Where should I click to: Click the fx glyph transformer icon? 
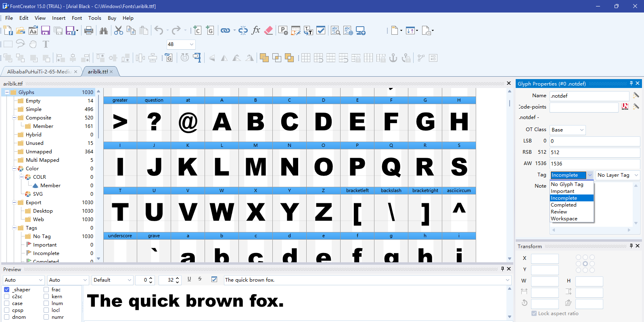[x=256, y=30]
